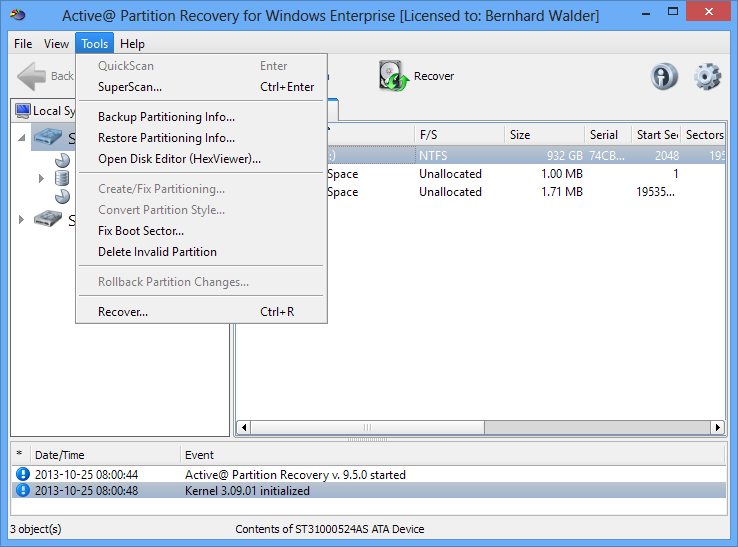Sort by the Size column header
Viewport: 738px width, 547px height.
point(545,135)
